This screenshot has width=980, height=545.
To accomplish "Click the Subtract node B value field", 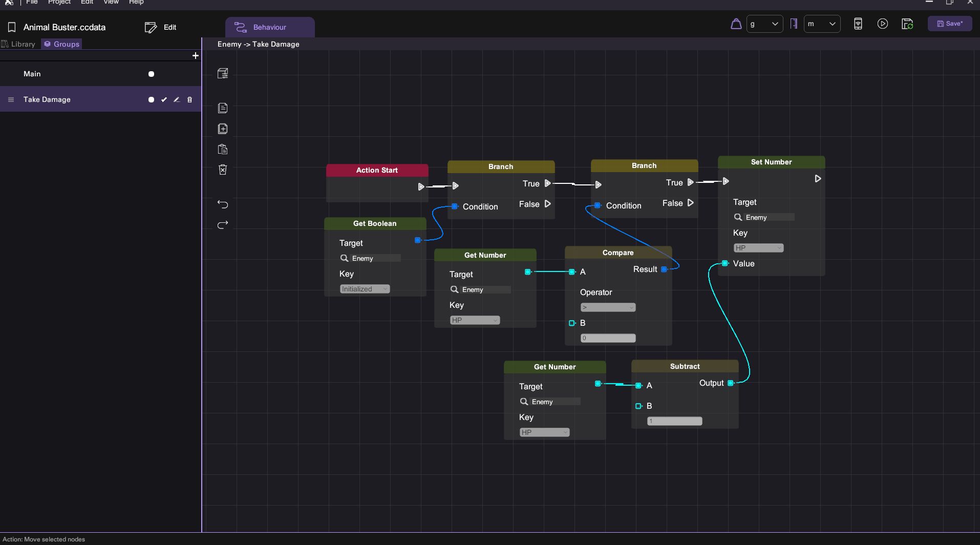I will coord(674,421).
